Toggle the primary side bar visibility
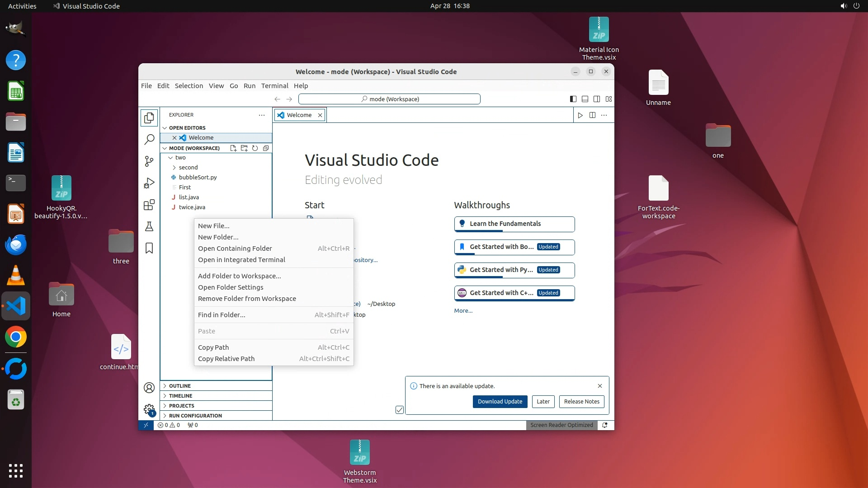The width and height of the screenshot is (868, 488). pyautogui.click(x=573, y=99)
